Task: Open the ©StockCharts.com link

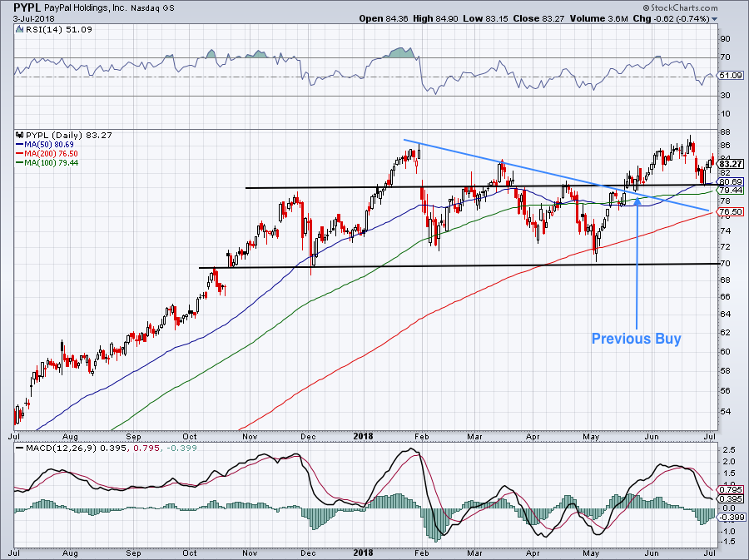Action: point(680,7)
